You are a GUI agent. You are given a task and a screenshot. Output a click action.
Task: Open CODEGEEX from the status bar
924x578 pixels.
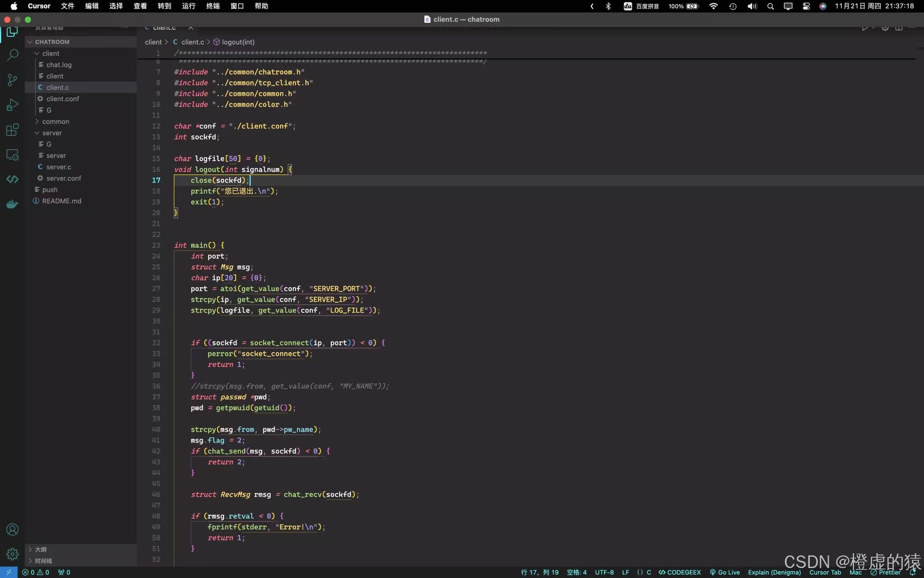pos(679,572)
